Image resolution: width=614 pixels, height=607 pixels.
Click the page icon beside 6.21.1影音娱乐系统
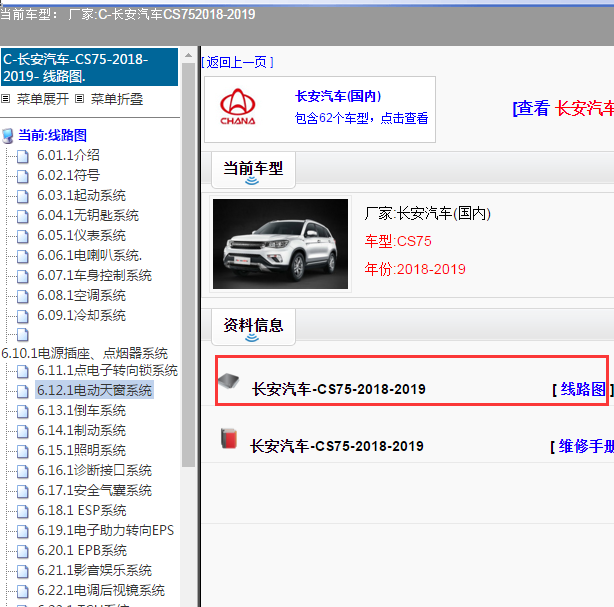[22, 571]
